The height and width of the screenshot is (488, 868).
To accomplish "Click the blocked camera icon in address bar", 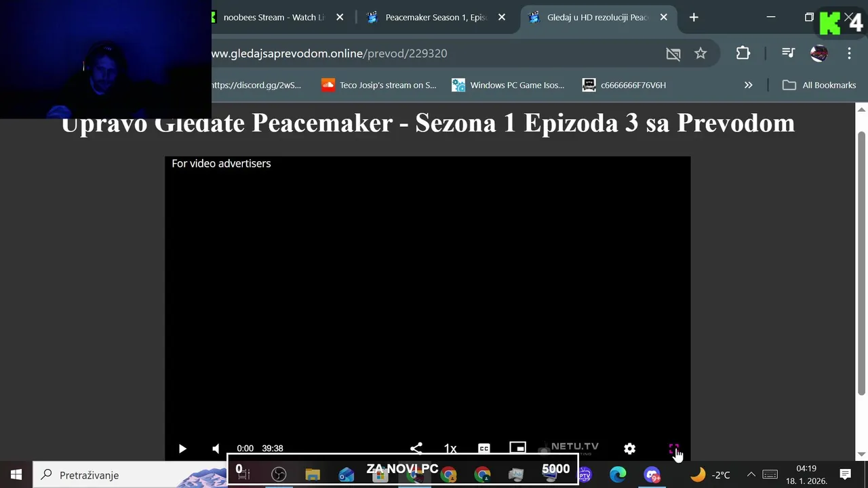I will point(673,54).
